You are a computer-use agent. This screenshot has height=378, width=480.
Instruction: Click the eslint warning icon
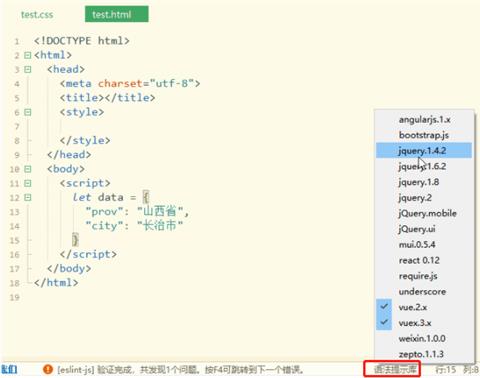click(48, 369)
